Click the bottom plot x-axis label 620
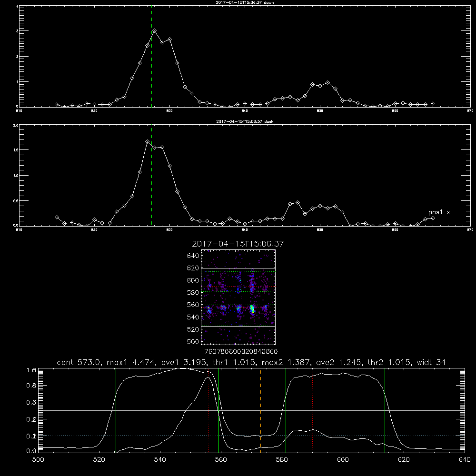476x476 pixels. (404, 460)
